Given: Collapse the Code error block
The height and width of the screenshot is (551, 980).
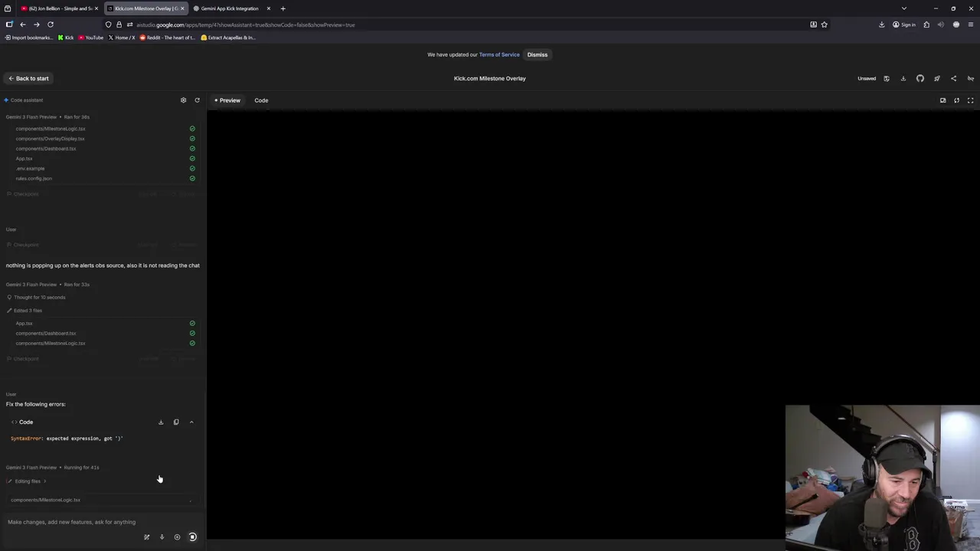Looking at the screenshot, I should (x=191, y=422).
